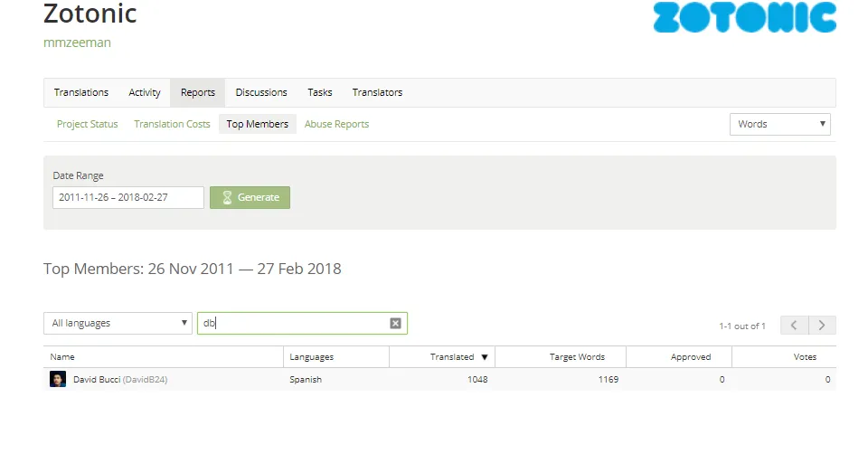This screenshot has height=454, width=868.
Task: Click the Zotonic project title
Action: pyautogui.click(x=90, y=14)
